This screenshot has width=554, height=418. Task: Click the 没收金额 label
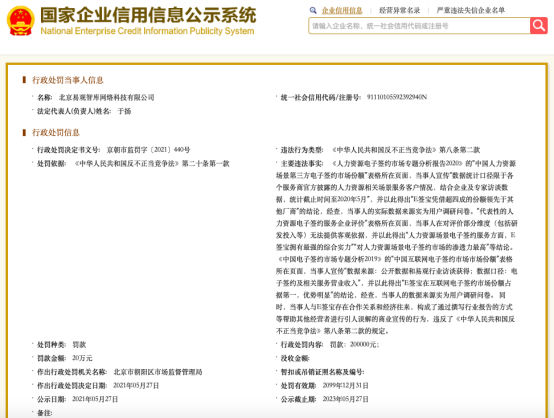coord(295,358)
